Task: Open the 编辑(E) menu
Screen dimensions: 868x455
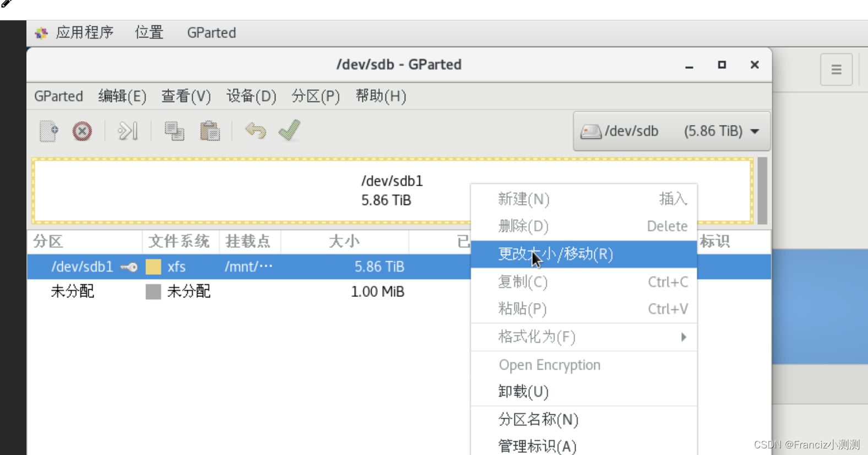Action: tap(122, 96)
